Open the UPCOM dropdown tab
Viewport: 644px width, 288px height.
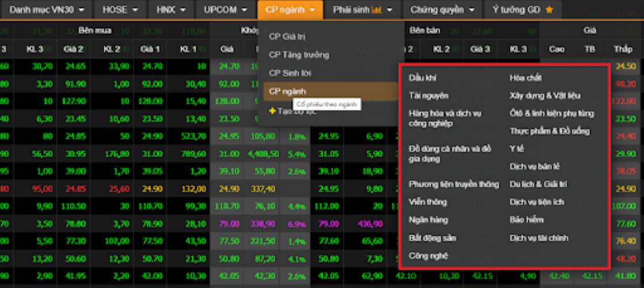pos(244,10)
